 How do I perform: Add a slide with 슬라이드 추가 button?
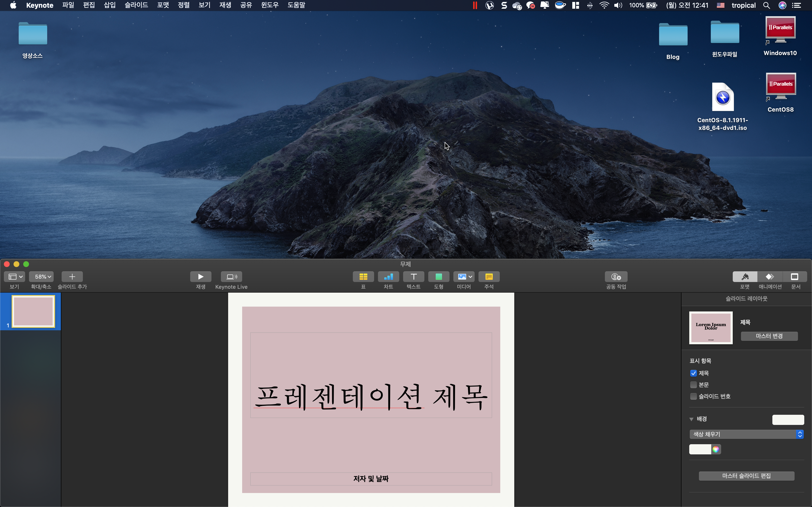point(72,277)
